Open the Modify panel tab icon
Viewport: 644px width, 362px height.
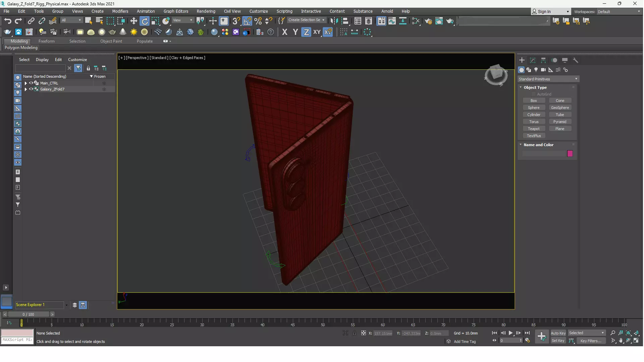pos(533,60)
